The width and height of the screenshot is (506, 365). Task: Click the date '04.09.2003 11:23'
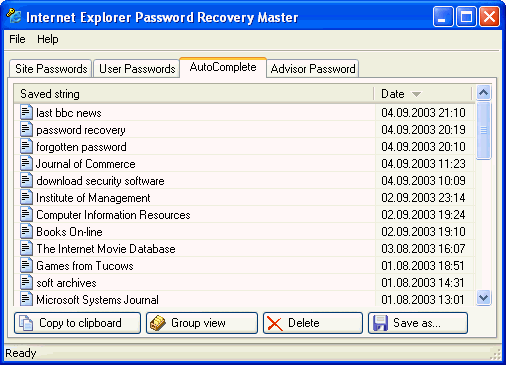click(423, 164)
